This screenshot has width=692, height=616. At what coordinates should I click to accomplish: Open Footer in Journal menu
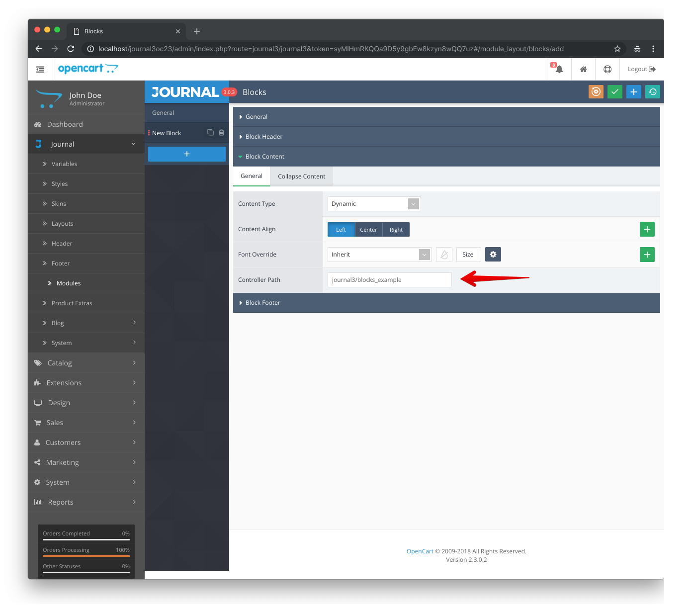click(x=86, y=264)
